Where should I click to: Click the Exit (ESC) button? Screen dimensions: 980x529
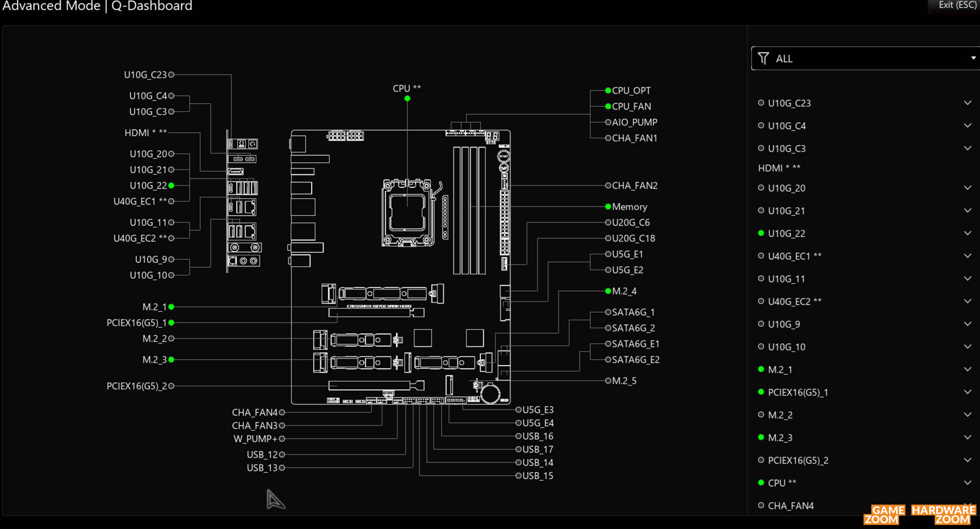(957, 5)
